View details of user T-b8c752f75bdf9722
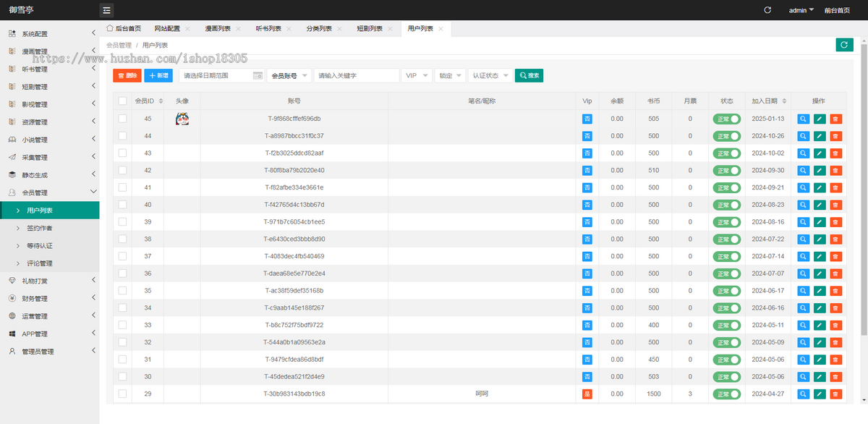 pos(804,326)
